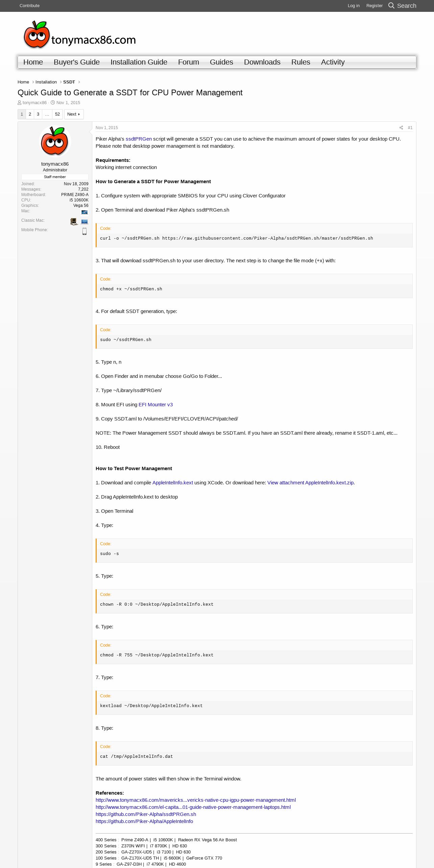
Task: Open the Downloads menu item
Action: tap(262, 62)
